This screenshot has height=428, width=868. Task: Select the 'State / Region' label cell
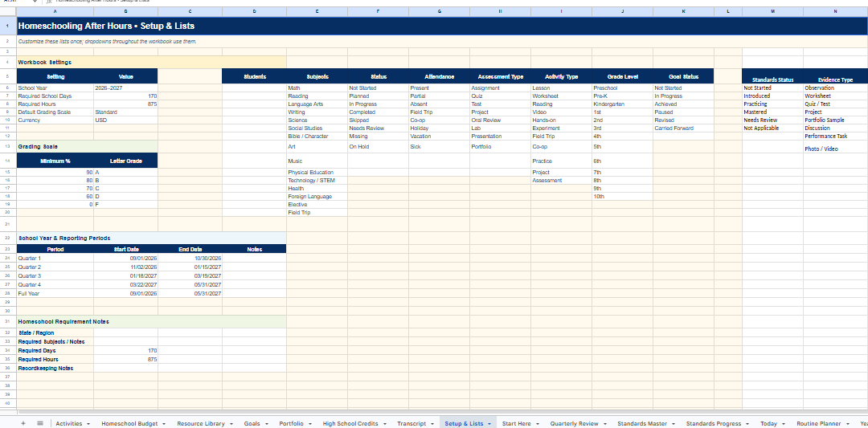55,333
